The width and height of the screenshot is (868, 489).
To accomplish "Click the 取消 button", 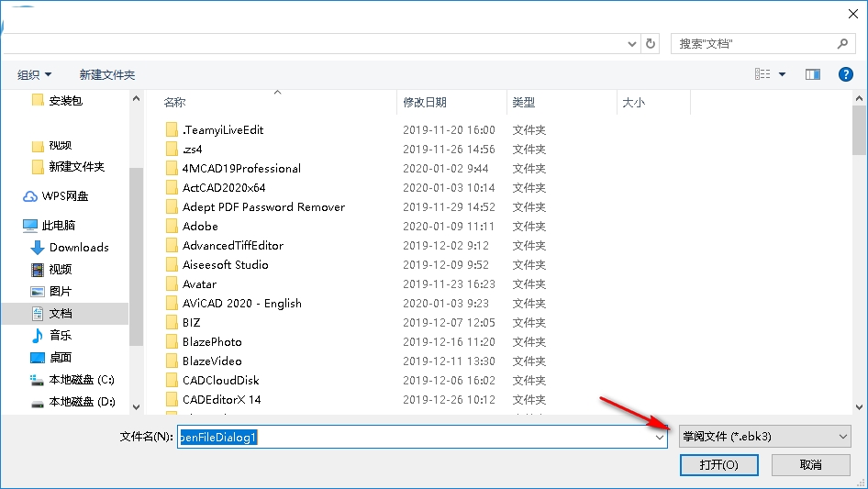I will pyautogui.click(x=810, y=464).
